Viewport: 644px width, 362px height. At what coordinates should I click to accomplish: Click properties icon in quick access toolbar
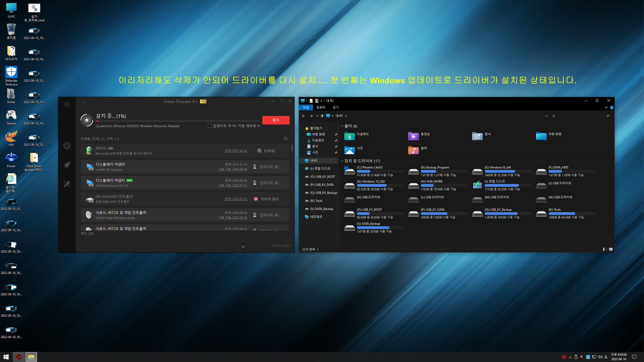click(x=311, y=101)
